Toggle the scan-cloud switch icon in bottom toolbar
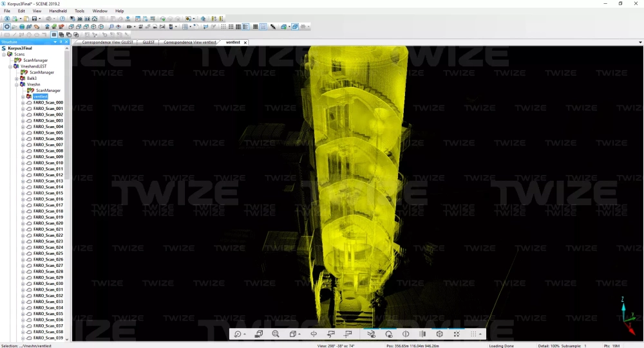 pyautogui.click(x=388, y=334)
